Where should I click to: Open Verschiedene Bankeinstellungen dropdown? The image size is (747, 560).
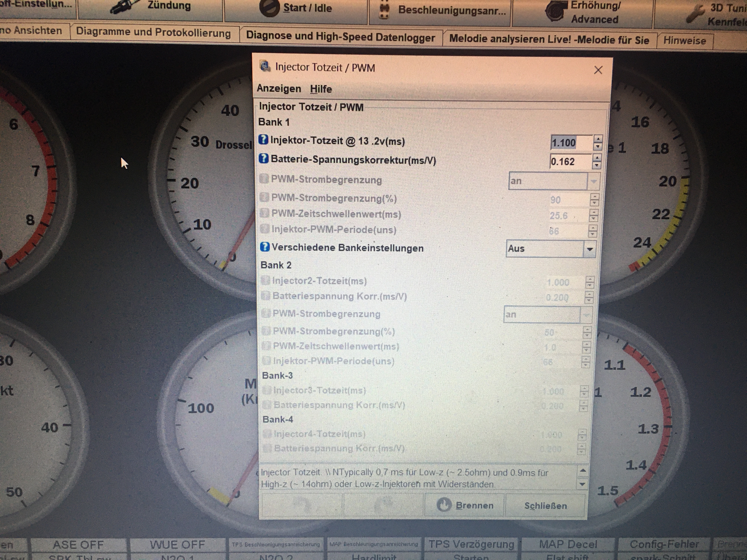pyautogui.click(x=590, y=249)
